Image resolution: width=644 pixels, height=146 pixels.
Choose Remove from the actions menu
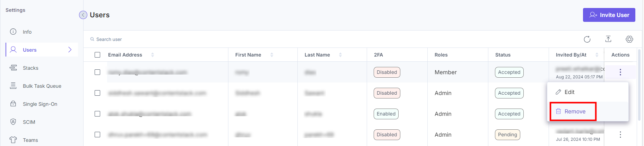575,111
